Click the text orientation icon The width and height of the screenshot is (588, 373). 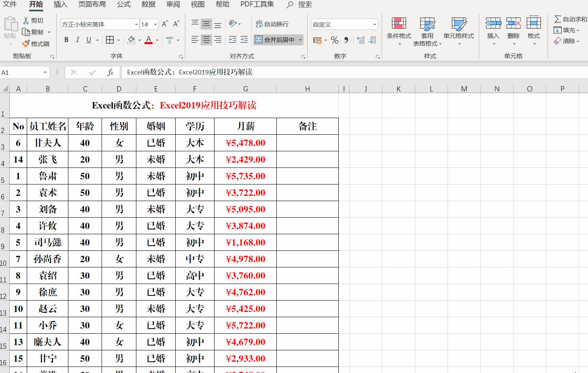233,24
